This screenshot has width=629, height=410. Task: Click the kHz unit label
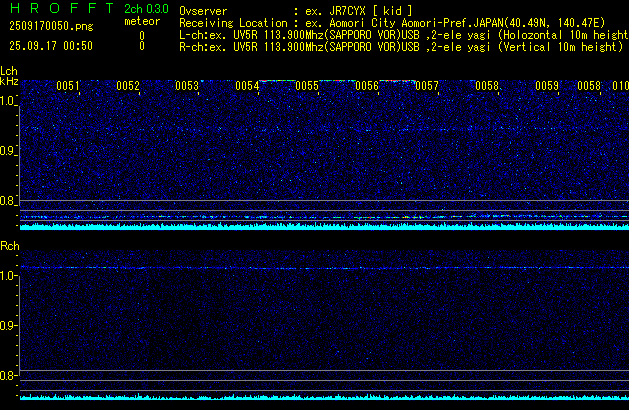pyautogui.click(x=9, y=81)
